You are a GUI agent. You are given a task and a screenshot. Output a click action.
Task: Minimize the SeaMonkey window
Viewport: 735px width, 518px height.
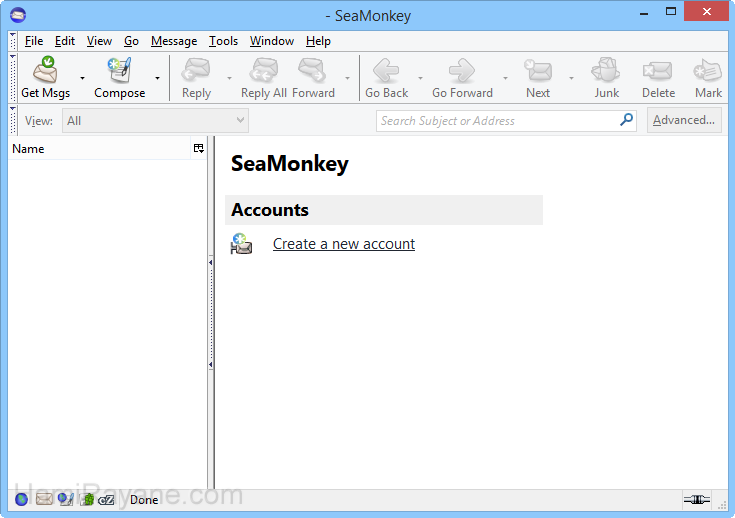click(644, 13)
